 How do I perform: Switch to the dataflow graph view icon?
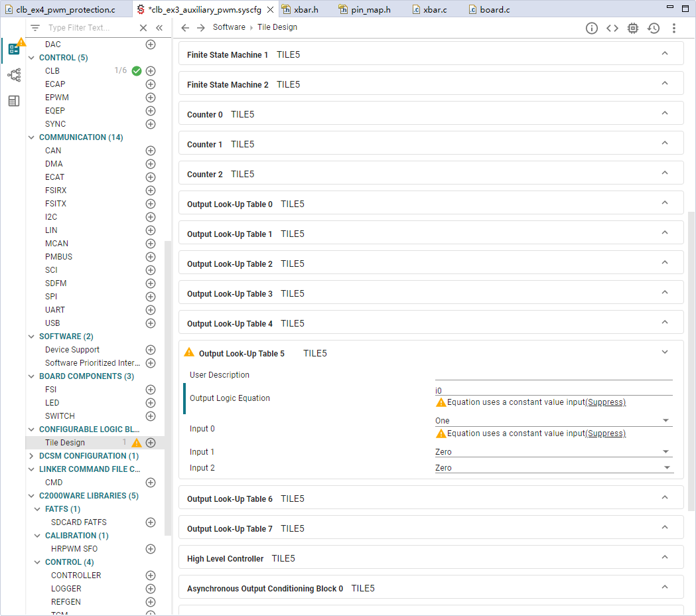[x=14, y=74]
